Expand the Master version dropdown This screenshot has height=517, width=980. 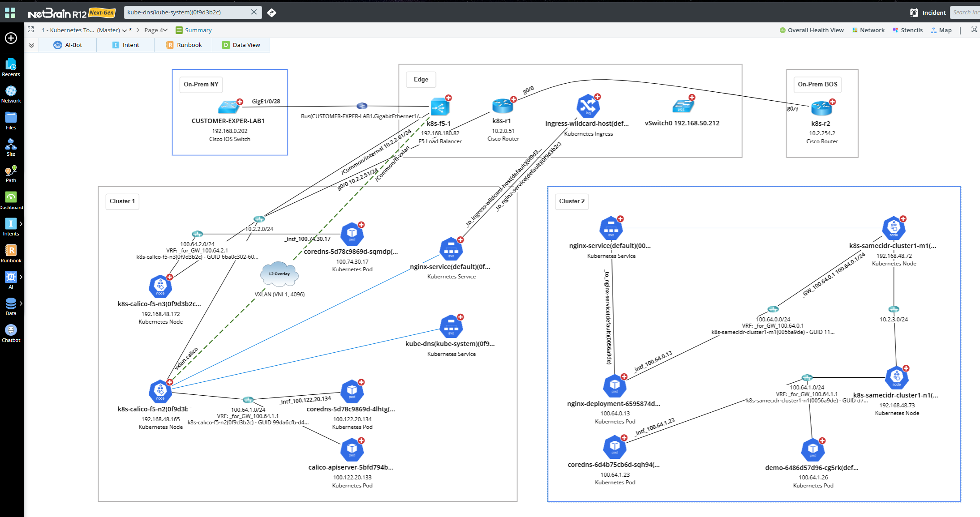(124, 30)
